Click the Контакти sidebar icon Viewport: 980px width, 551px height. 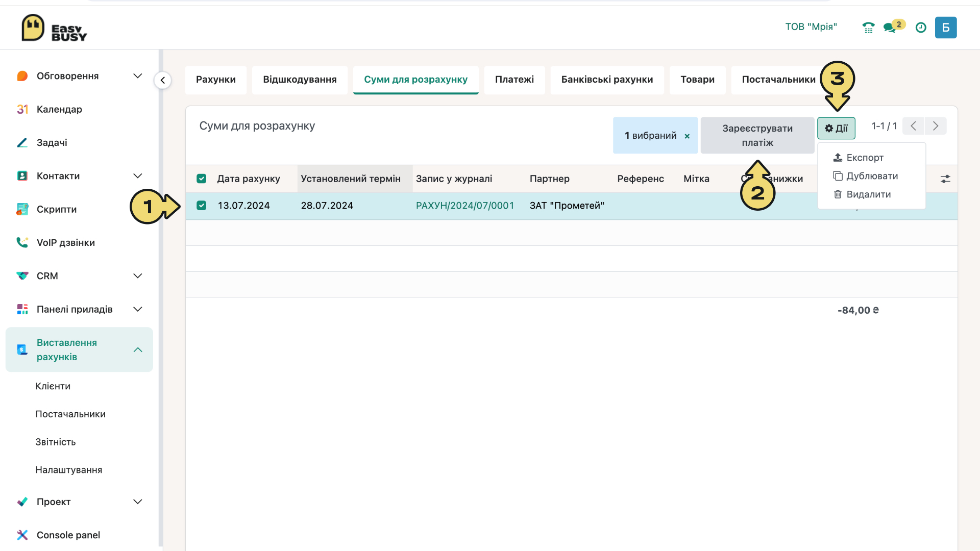pyautogui.click(x=22, y=176)
